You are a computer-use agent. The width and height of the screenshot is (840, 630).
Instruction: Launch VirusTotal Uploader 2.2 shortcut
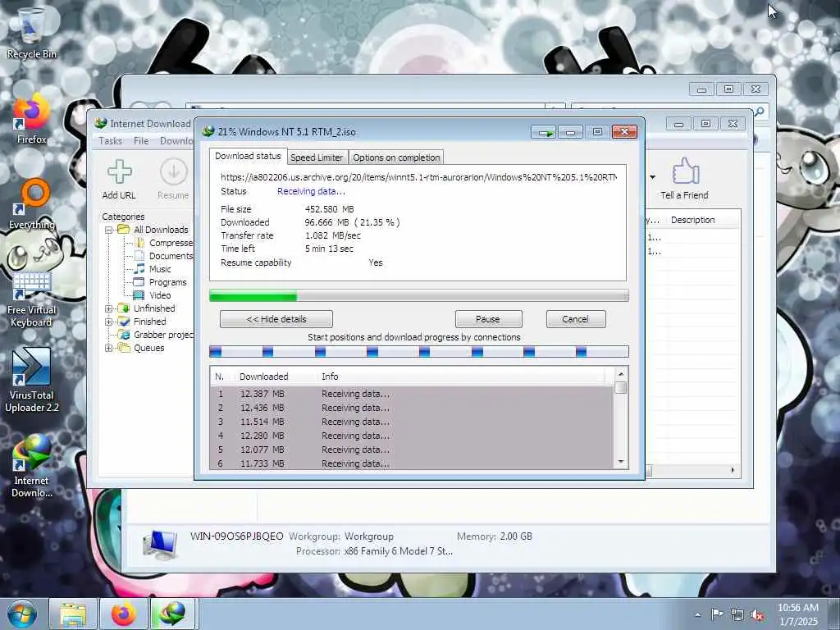click(x=31, y=381)
